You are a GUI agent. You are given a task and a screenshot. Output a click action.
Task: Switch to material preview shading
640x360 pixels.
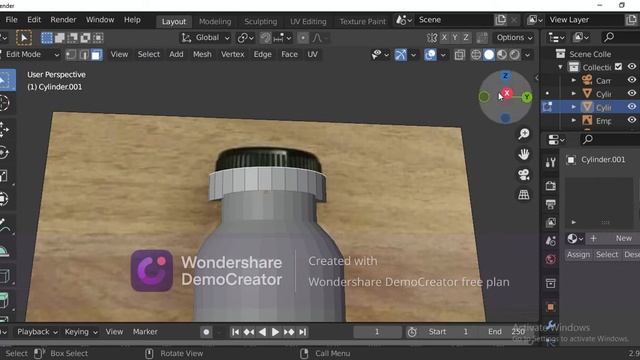(x=502, y=55)
